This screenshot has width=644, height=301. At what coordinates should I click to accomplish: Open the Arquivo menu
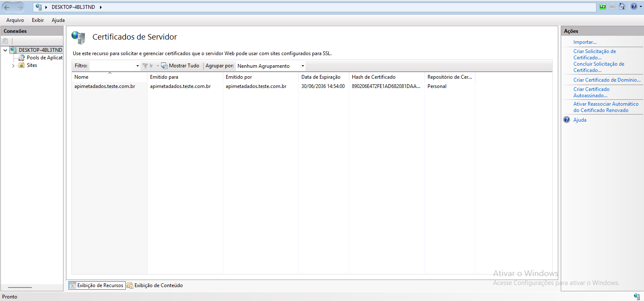tap(15, 20)
